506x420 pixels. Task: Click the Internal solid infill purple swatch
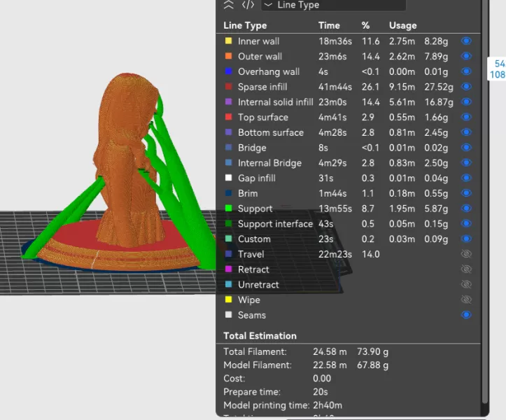[x=228, y=101]
